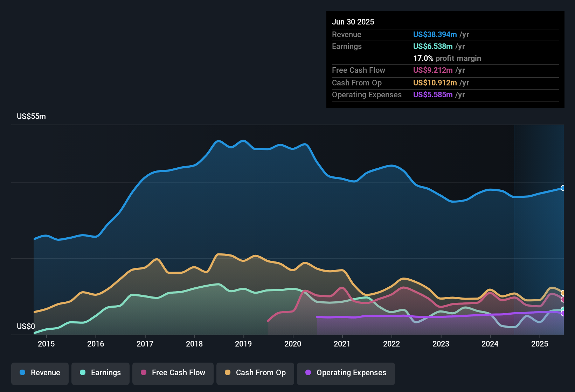
Task: Toggle the Revenue series visibility
Action: [x=40, y=373]
